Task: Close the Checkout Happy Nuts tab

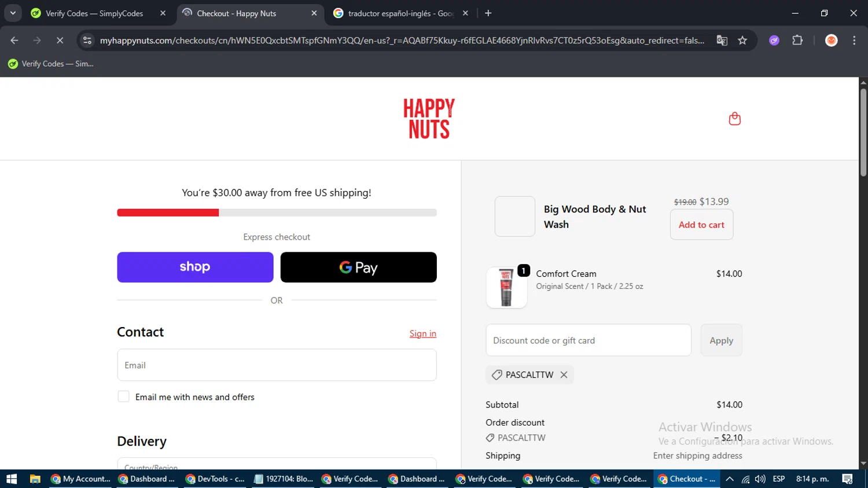Action: click(314, 13)
